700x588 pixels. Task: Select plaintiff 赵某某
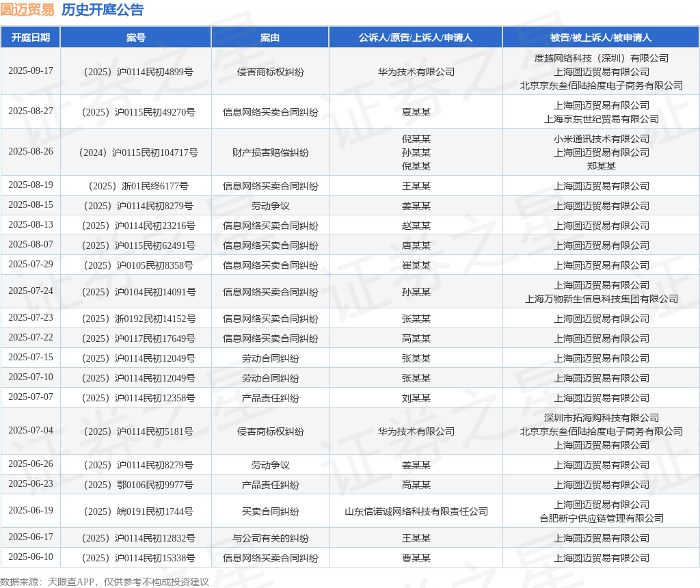click(x=416, y=226)
